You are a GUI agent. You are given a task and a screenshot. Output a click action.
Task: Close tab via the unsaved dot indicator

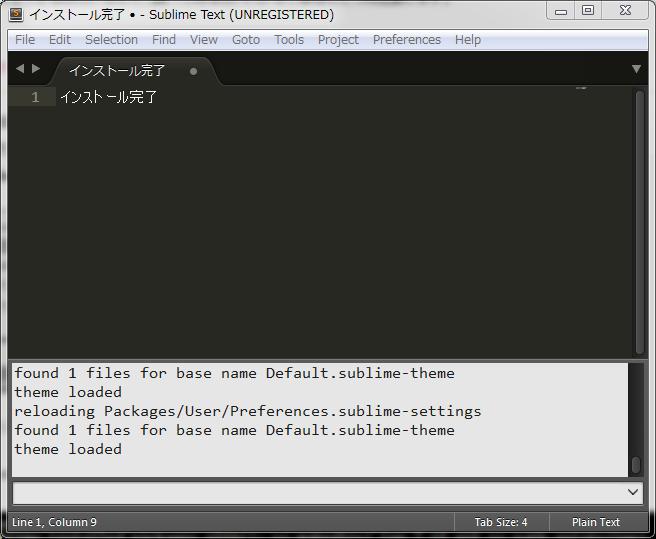(x=193, y=72)
